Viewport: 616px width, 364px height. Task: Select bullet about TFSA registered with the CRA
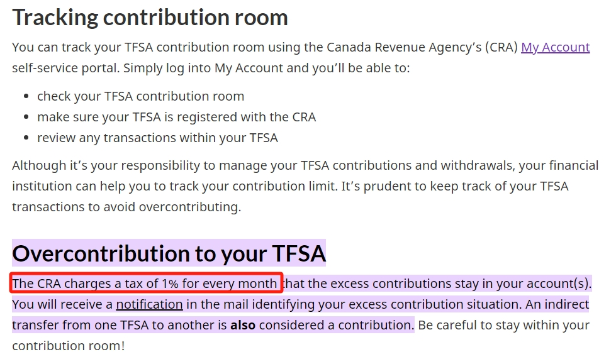click(176, 117)
